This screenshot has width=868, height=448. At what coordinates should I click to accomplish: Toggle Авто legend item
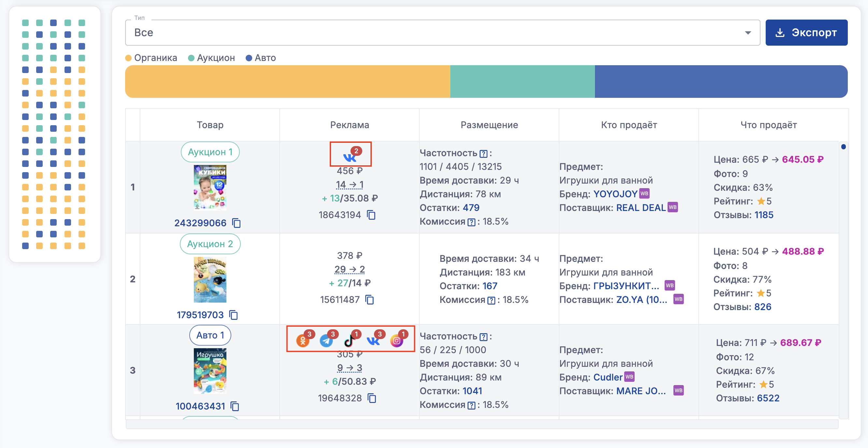point(260,58)
